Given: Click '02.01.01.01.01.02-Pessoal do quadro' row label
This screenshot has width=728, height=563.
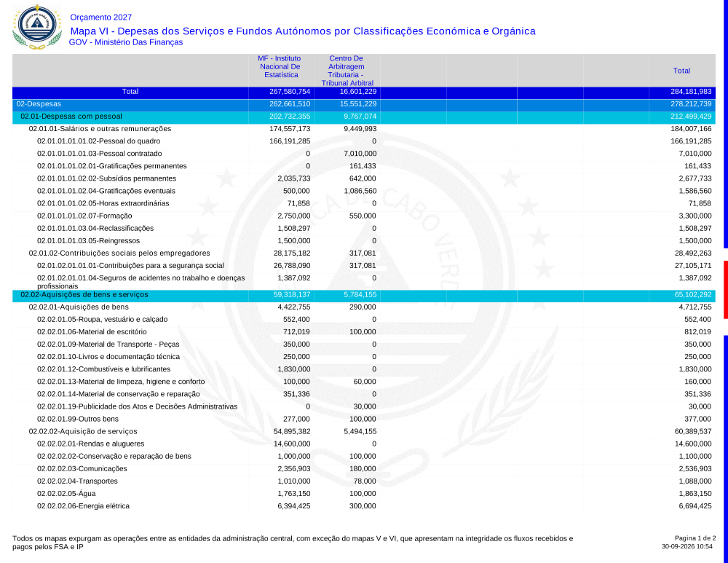Looking at the screenshot, I should point(99,141).
